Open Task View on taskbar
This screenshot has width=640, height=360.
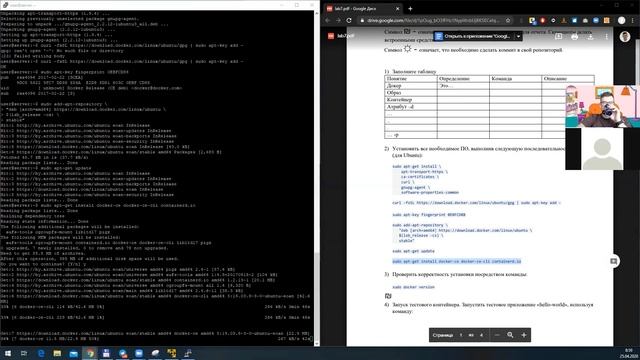(x=24, y=353)
